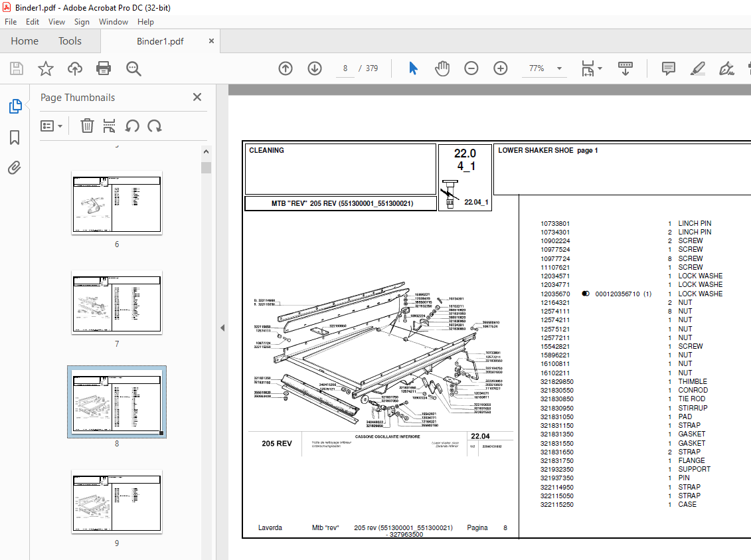Open the File menu
The image size is (751, 560).
(11, 21)
